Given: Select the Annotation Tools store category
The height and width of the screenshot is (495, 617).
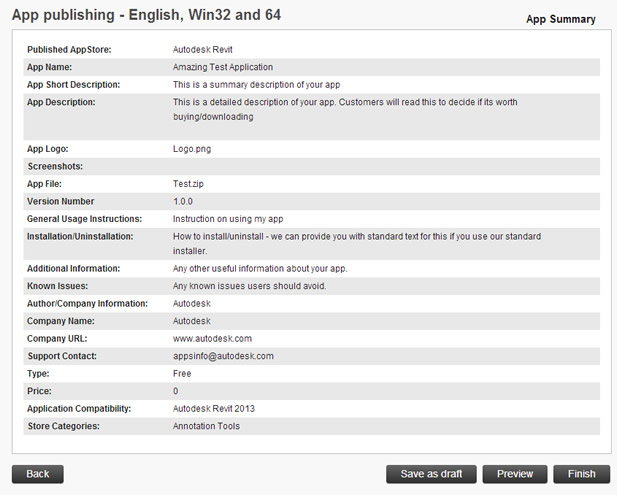Looking at the screenshot, I should pos(206,426).
